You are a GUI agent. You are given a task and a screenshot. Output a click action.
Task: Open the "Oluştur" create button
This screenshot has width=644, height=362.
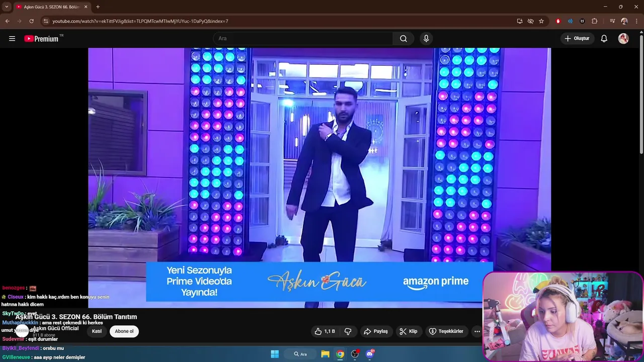pyautogui.click(x=577, y=39)
